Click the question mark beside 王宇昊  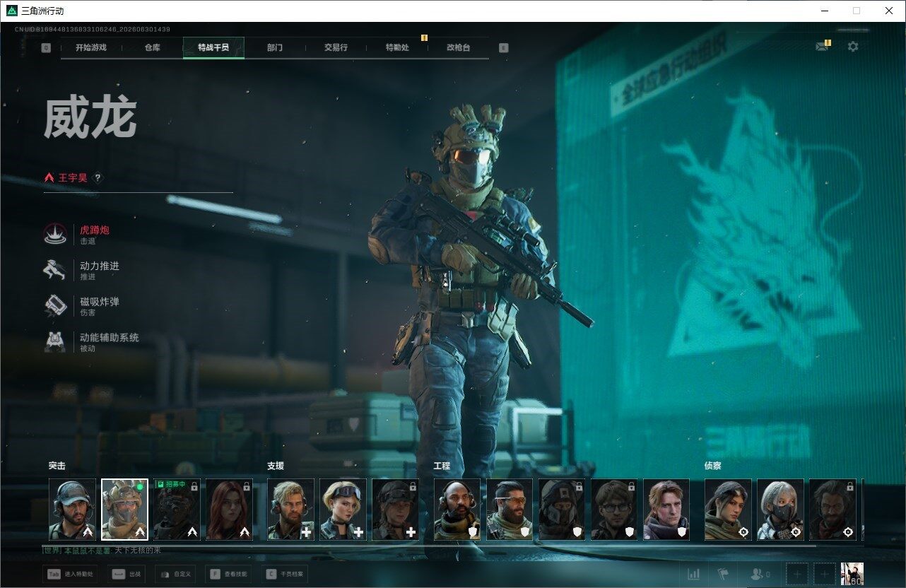(98, 178)
